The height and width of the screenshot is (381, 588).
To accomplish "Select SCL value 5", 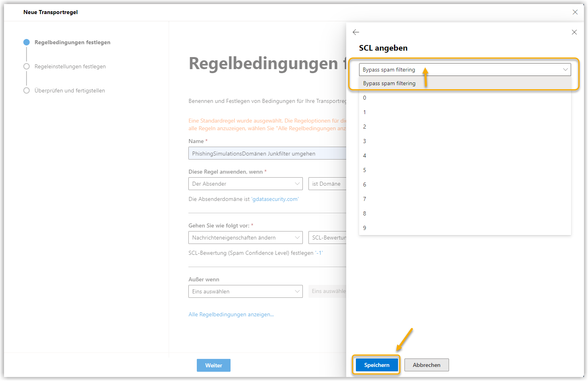I will pos(465,170).
